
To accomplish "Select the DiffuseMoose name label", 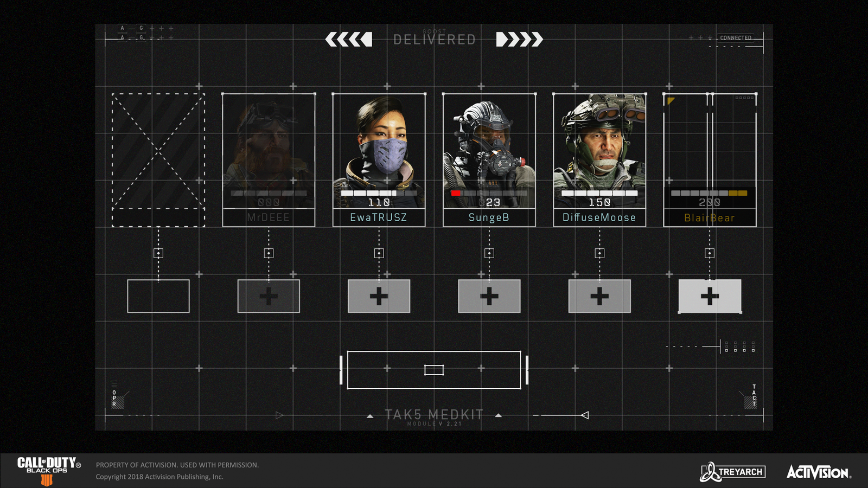I will (599, 217).
